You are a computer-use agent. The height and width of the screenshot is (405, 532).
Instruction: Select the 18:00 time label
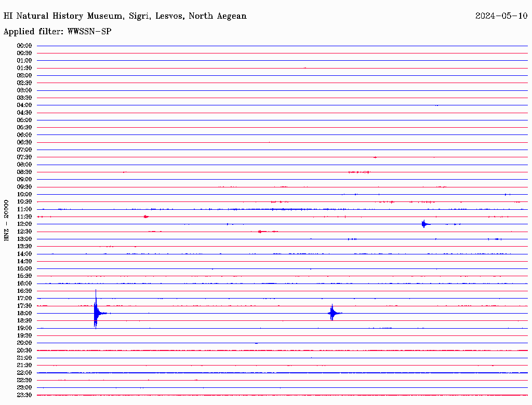pyautogui.click(x=24, y=314)
